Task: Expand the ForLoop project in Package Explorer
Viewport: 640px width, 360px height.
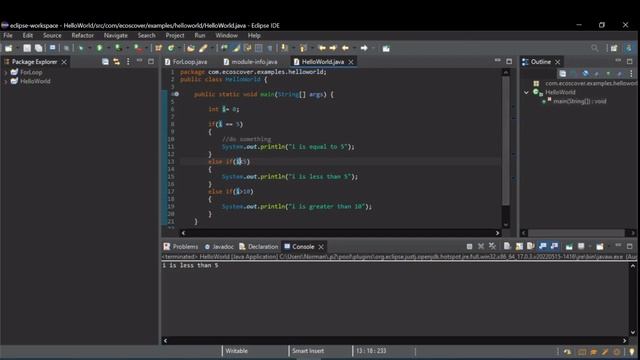Action: 5,72
